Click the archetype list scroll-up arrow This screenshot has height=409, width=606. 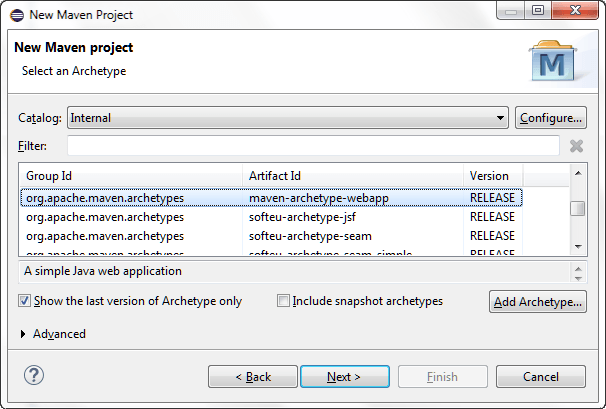[x=578, y=173]
